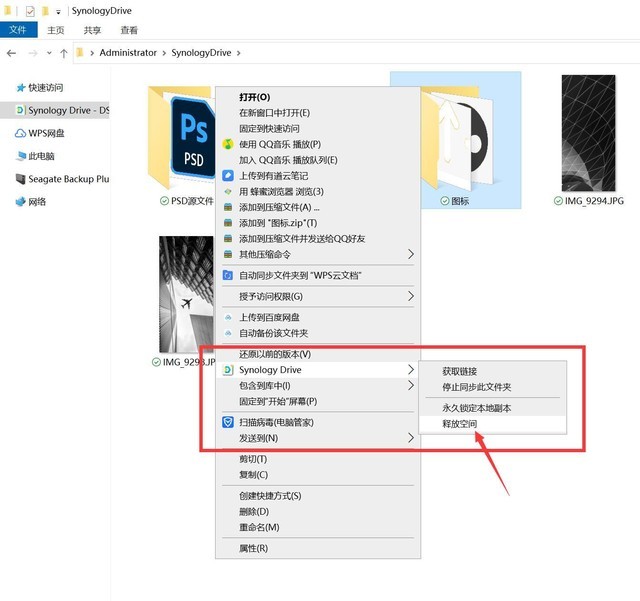Expand chevron after Administrator in address bar
The image size is (640, 601).
click(x=164, y=53)
